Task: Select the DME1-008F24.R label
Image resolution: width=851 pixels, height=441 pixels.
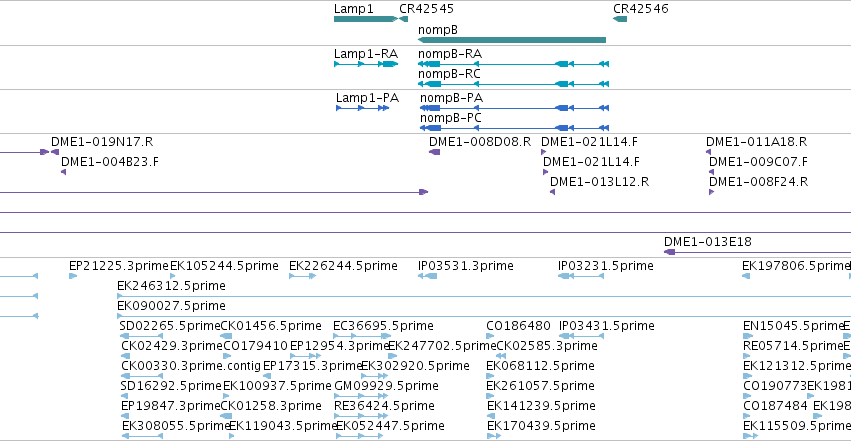Action: tap(758, 182)
